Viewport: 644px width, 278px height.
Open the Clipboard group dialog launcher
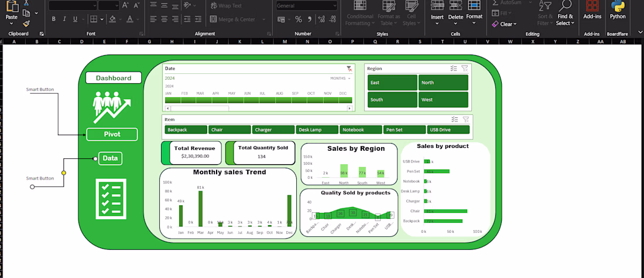pyautogui.click(x=42, y=33)
